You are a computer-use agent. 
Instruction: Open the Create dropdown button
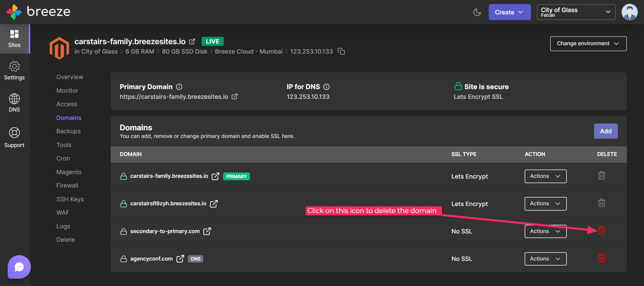[509, 12]
